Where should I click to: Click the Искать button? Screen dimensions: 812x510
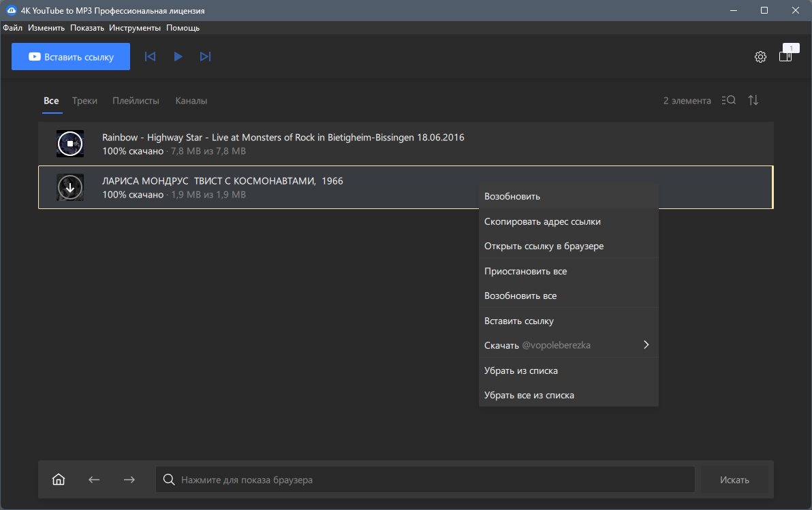(734, 479)
